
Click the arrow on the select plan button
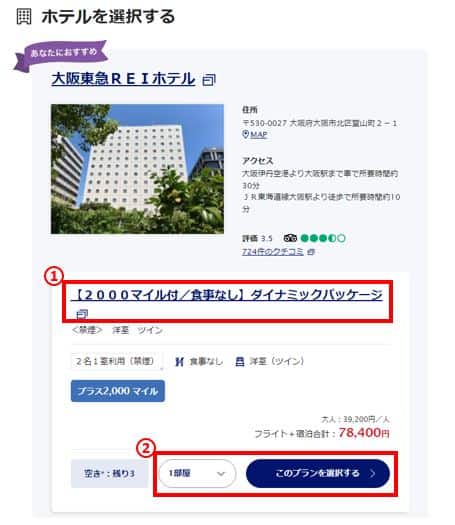click(x=372, y=473)
